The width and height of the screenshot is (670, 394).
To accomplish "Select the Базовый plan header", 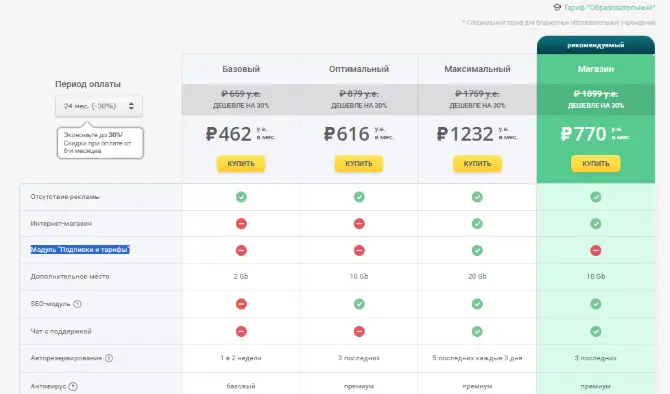I will [241, 69].
